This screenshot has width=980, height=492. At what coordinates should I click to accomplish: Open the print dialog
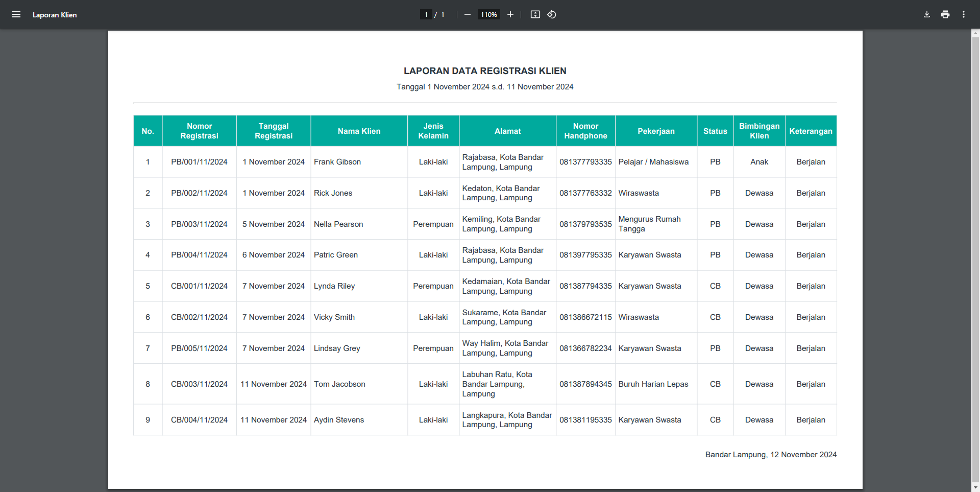(x=945, y=14)
